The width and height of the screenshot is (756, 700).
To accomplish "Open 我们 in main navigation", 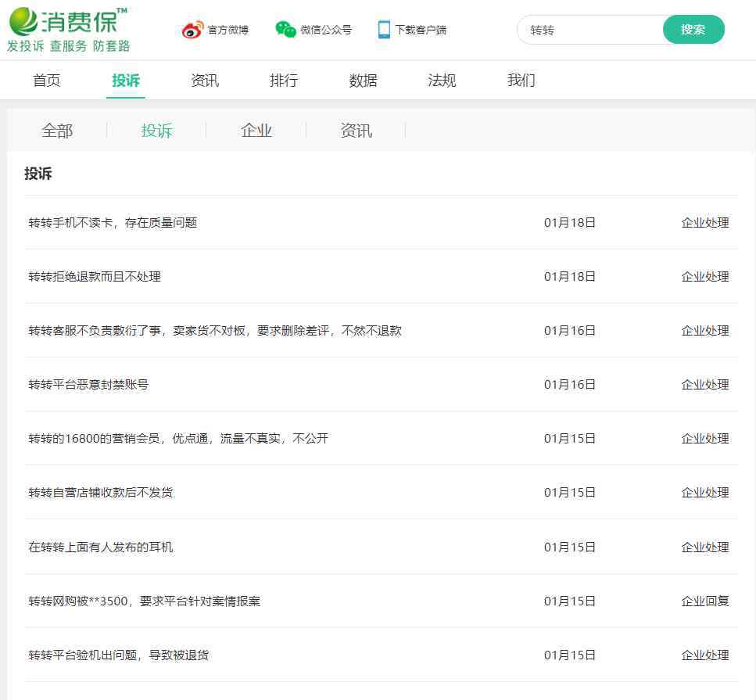I will [x=521, y=80].
